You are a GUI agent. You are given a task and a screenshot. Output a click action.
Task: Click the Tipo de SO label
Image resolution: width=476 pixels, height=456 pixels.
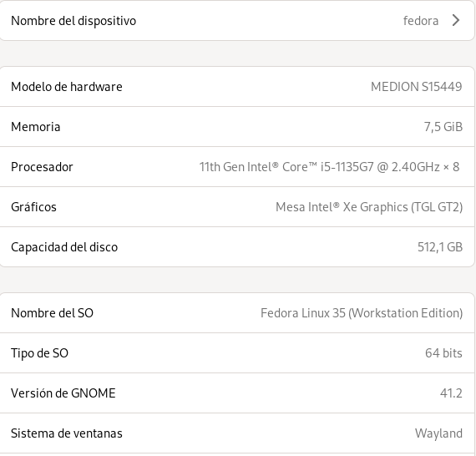coord(39,353)
